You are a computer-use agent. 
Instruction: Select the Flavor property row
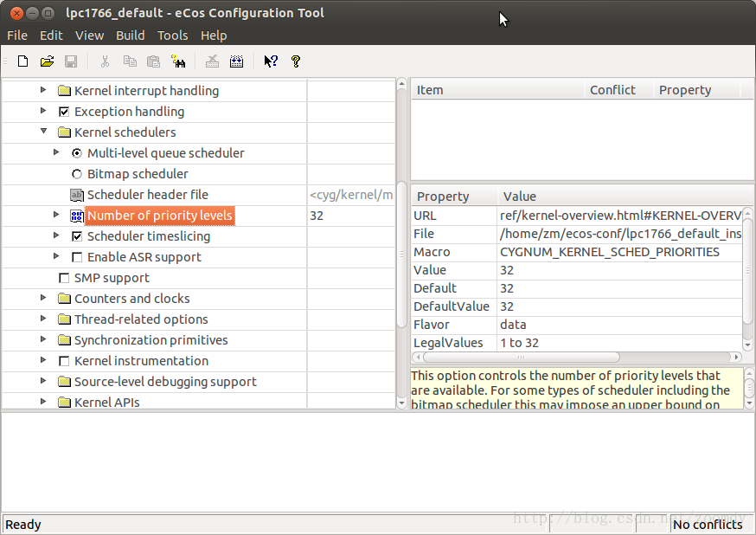pos(577,325)
